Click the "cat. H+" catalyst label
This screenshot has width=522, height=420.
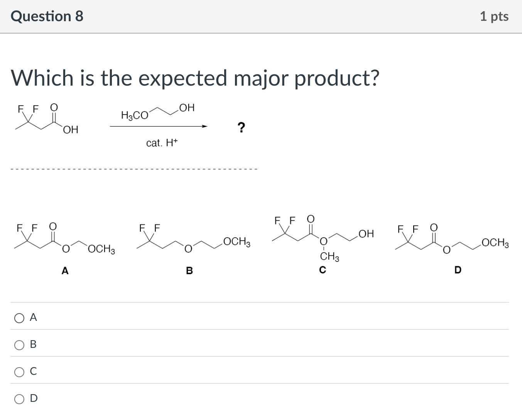[x=162, y=143]
